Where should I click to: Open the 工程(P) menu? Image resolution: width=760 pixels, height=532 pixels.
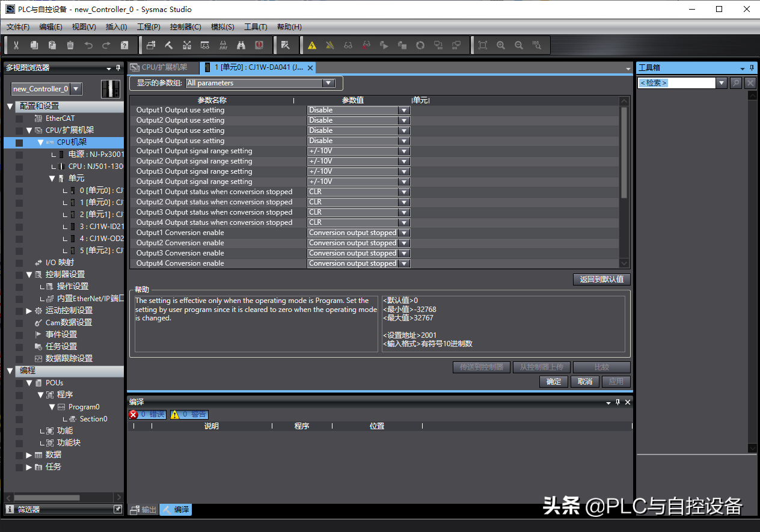(149, 26)
